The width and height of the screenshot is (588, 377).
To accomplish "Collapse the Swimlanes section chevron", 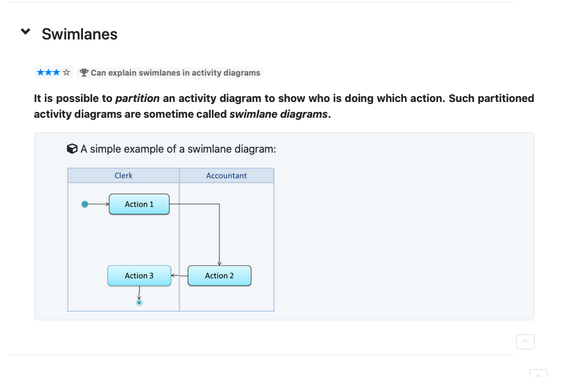I will tap(26, 32).
